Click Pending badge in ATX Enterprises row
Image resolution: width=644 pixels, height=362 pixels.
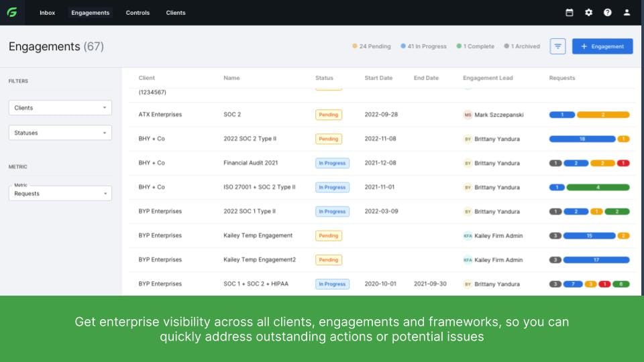[x=329, y=115]
